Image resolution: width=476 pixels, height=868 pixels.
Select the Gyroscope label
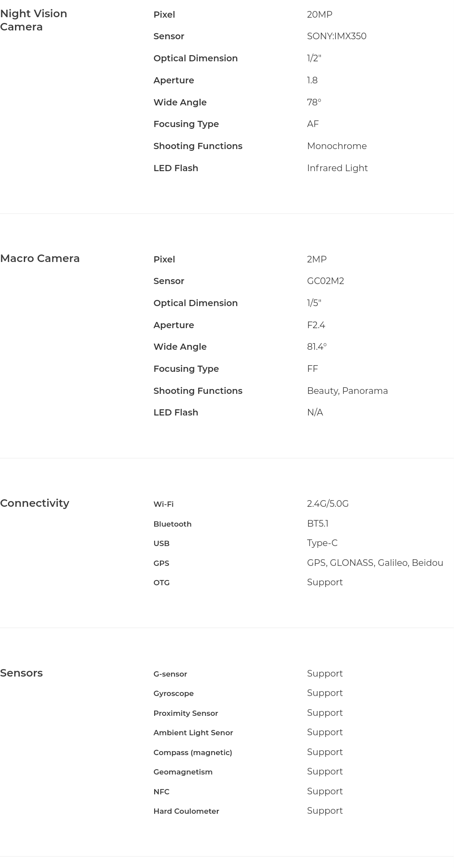tap(173, 693)
